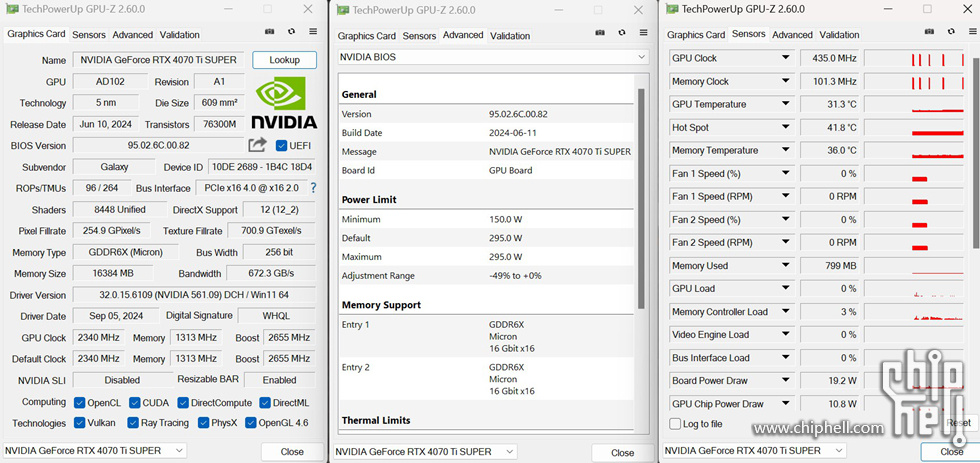Click the GPU Clock sensor graph
Viewport: 980px width, 463px height.
point(915,58)
